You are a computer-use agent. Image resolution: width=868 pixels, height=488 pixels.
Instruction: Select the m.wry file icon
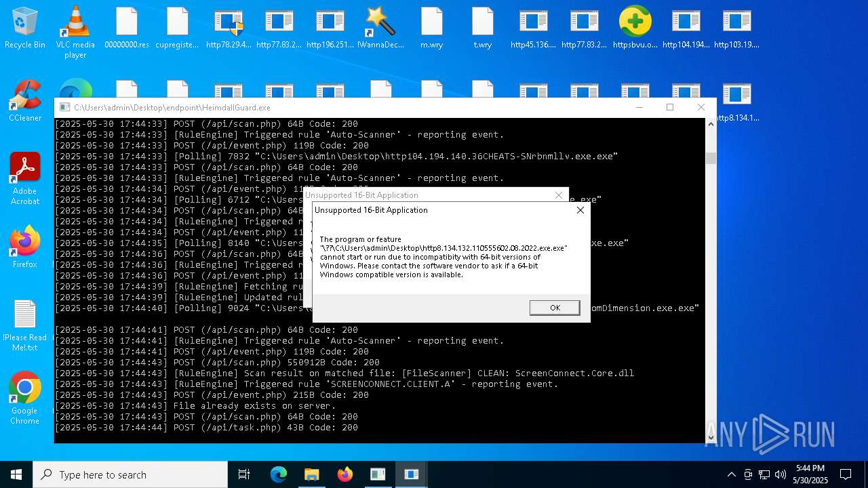coord(431,28)
